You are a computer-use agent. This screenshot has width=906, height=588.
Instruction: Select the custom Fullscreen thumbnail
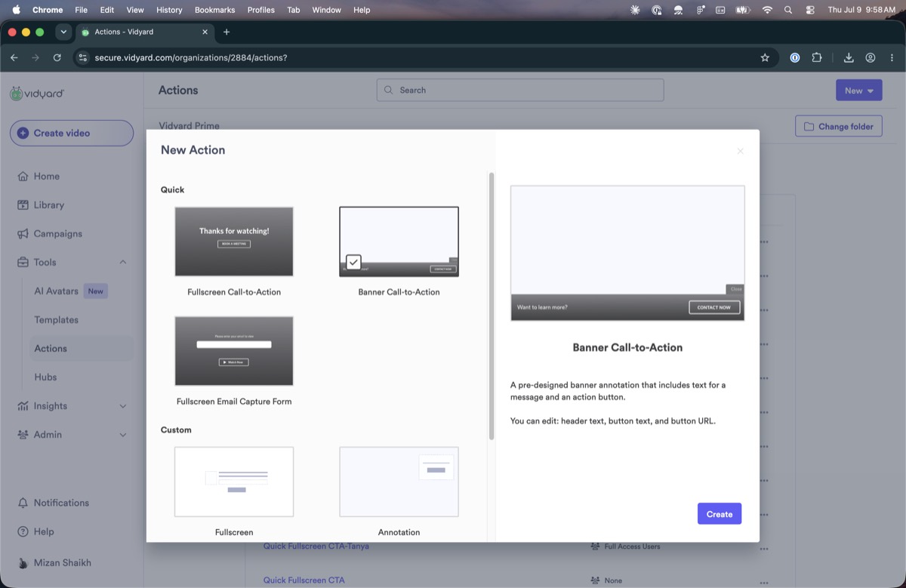(234, 482)
